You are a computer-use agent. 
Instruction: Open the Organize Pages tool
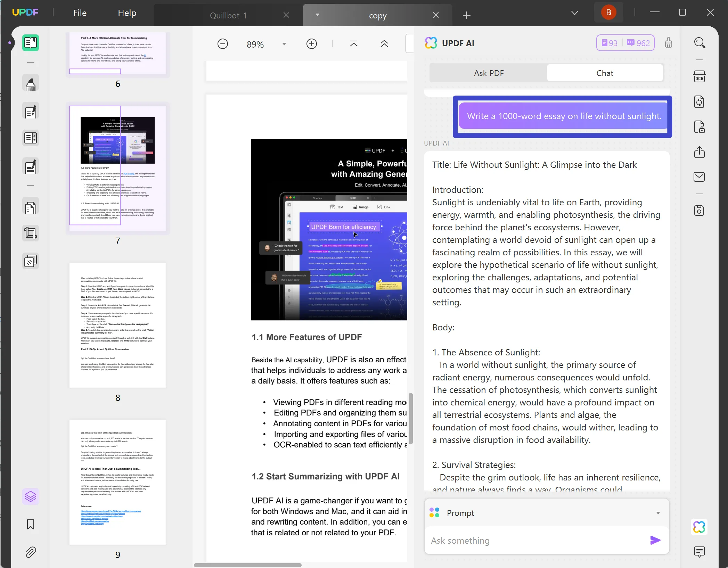coord(31,138)
